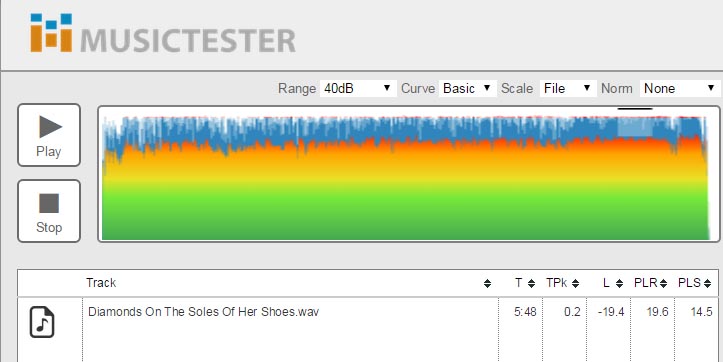This screenshot has width=723, height=362.
Task: Sort by PLS column arrows
Action: point(707,284)
